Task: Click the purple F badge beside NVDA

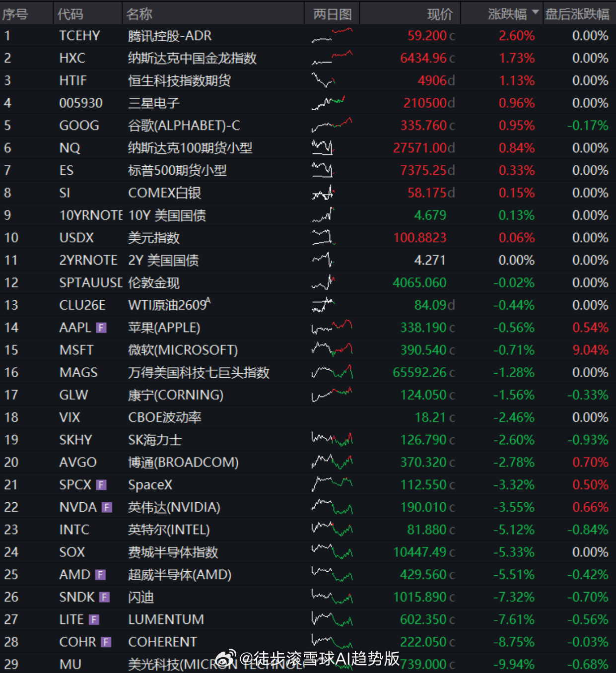Action: coord(107,507)
